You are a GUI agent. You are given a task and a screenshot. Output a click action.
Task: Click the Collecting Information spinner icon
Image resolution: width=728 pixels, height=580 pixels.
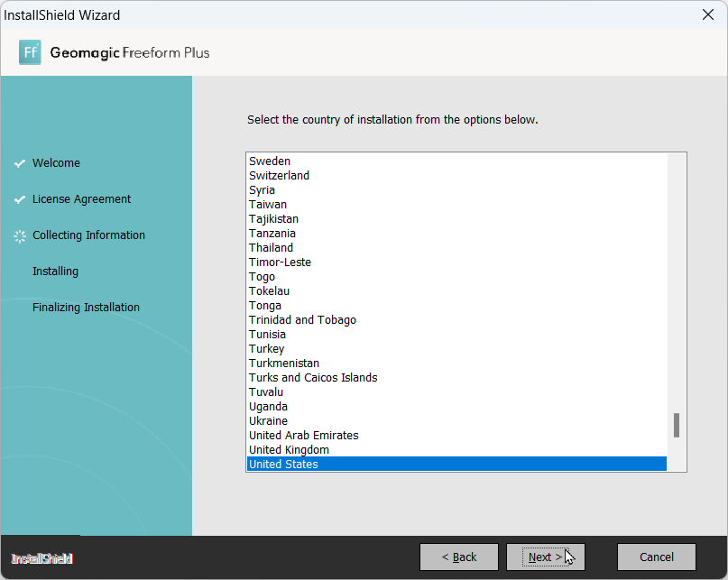(x=19, y=235)
